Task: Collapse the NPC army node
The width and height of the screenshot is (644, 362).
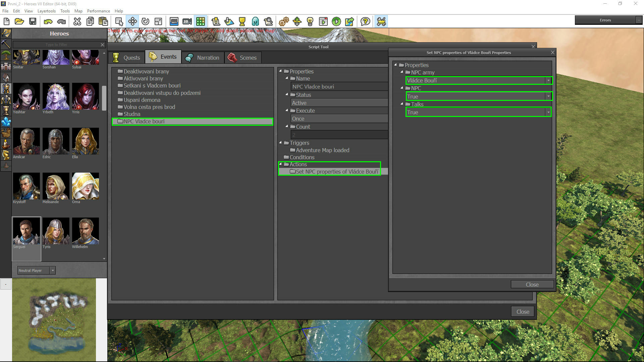Action: coord(402,72)
